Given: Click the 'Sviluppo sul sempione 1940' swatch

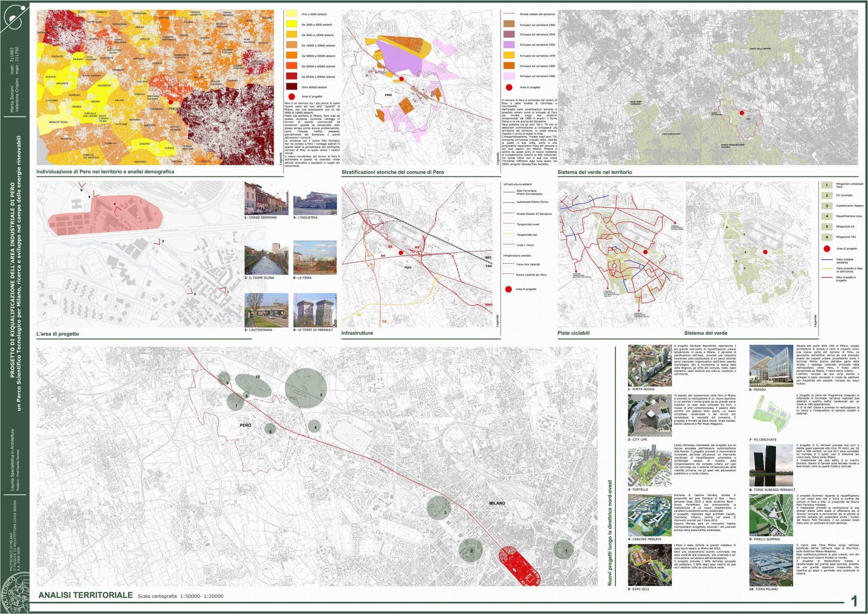Looking at the screenshot, I should (x=509, y=34).
